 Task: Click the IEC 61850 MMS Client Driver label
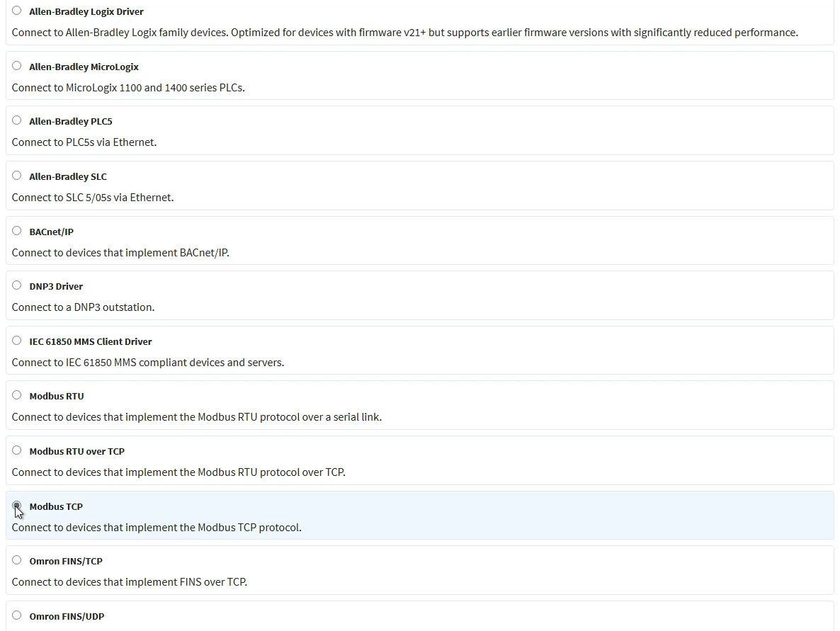91,342
